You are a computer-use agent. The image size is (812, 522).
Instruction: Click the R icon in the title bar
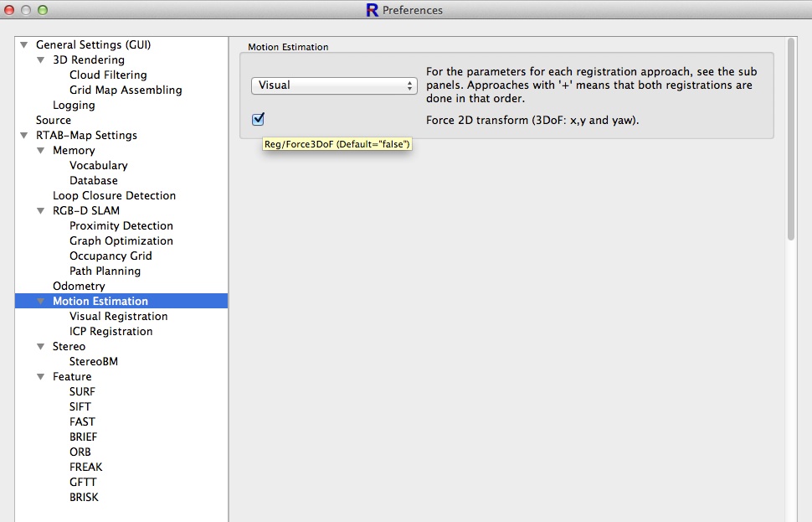(373, 10)
